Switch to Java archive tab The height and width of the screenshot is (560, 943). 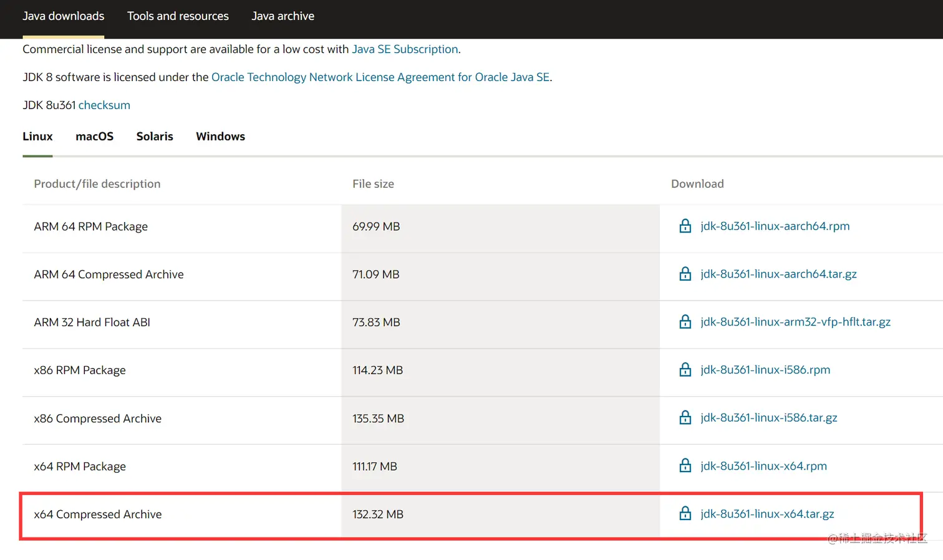tap(283, 16)
